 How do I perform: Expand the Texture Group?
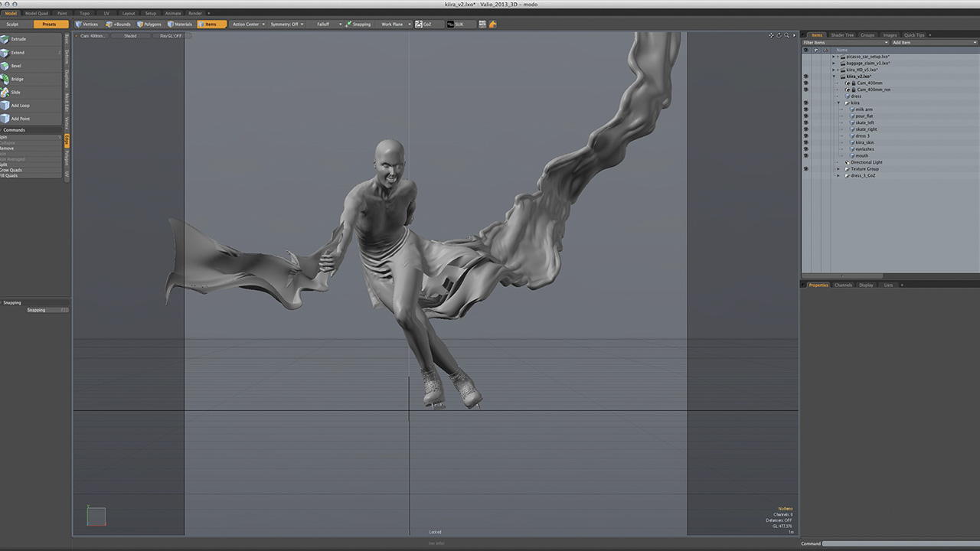coord(838,169)
